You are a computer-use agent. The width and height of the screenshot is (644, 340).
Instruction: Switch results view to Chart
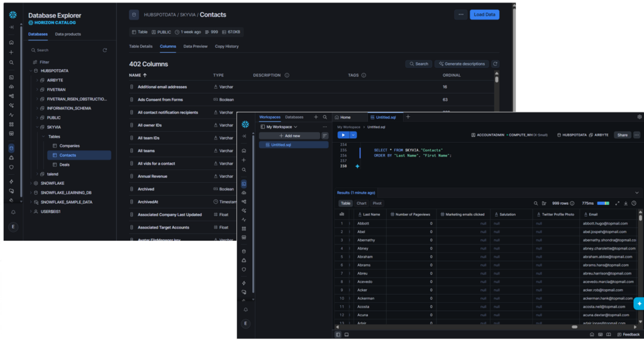tap(362, 203)
